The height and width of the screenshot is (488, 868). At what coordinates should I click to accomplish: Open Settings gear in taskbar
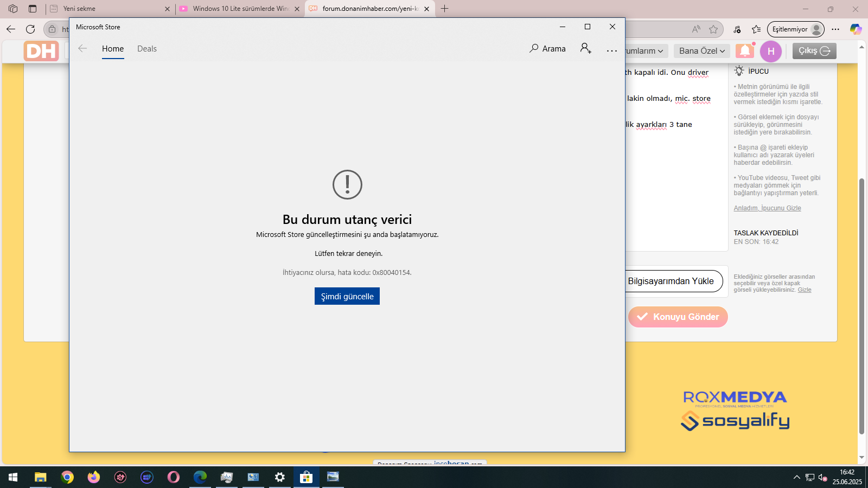pyautogui.click(x=280, y=477)
